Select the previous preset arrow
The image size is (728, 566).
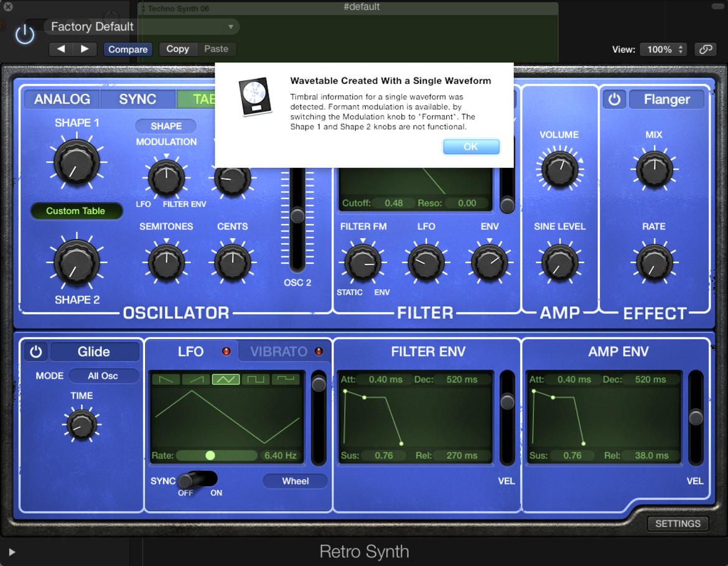61,49
